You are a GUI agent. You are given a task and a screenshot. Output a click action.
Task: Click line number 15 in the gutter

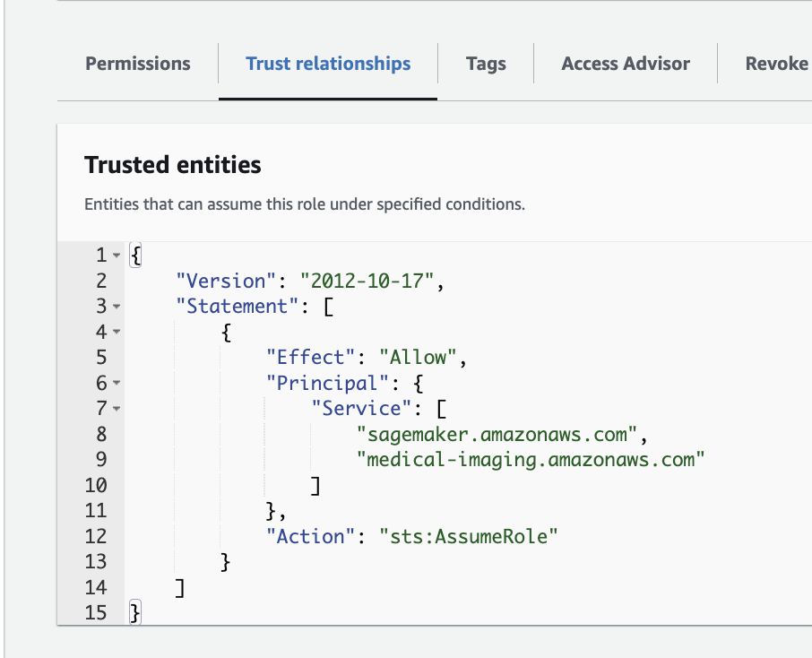coord(96,613)
